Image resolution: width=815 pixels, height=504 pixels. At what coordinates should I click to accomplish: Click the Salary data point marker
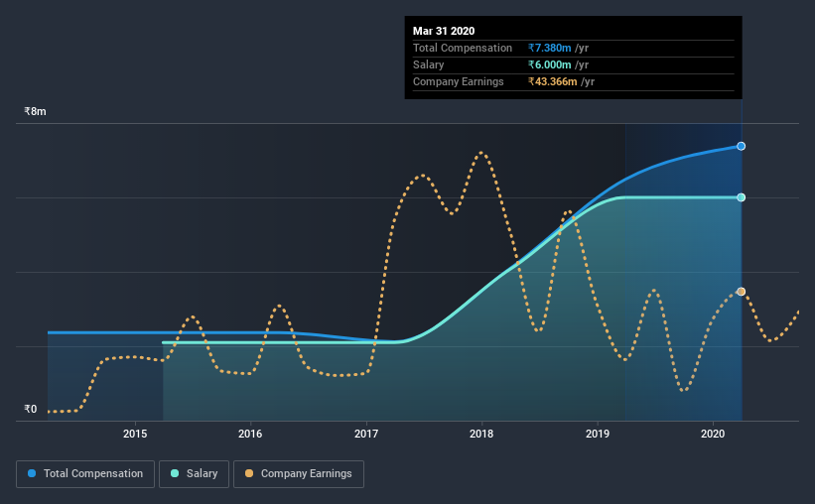click(x=742, y=197)
